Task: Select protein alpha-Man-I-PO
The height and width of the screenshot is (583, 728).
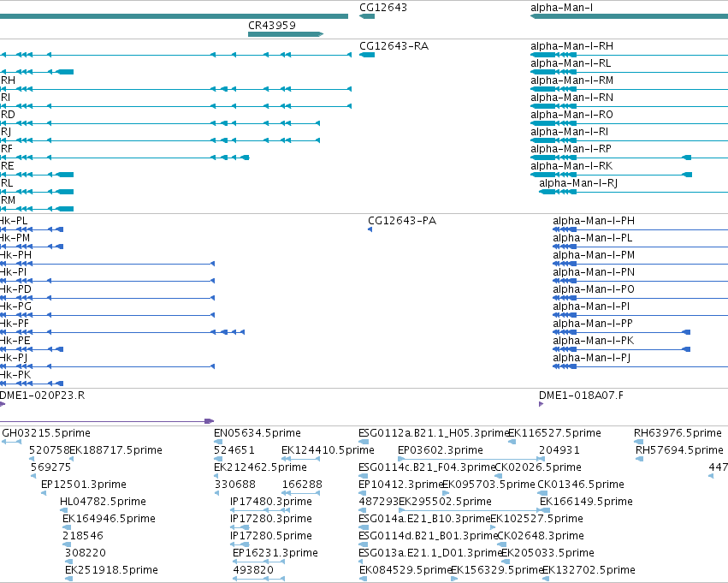Action: [x=594, y=289]
